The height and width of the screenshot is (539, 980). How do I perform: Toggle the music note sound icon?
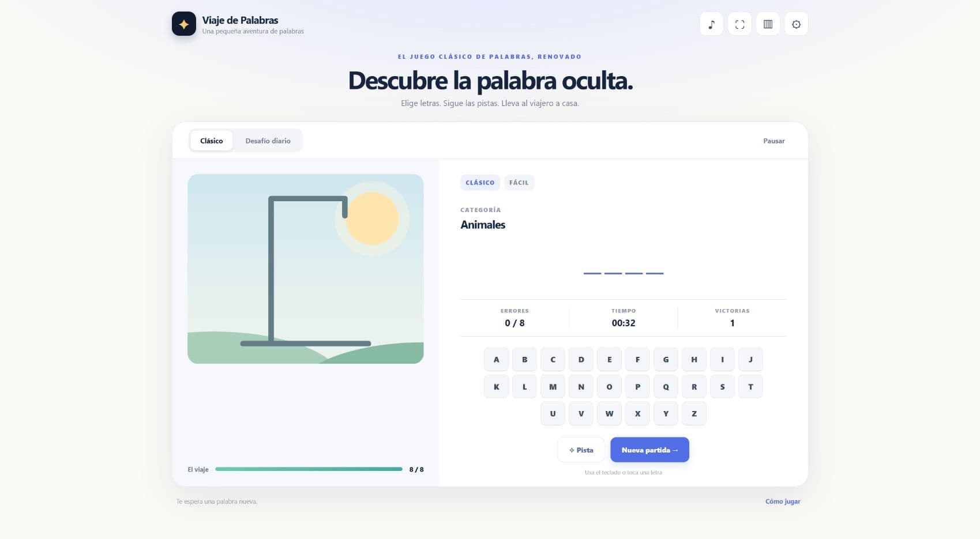click(711, 24)
